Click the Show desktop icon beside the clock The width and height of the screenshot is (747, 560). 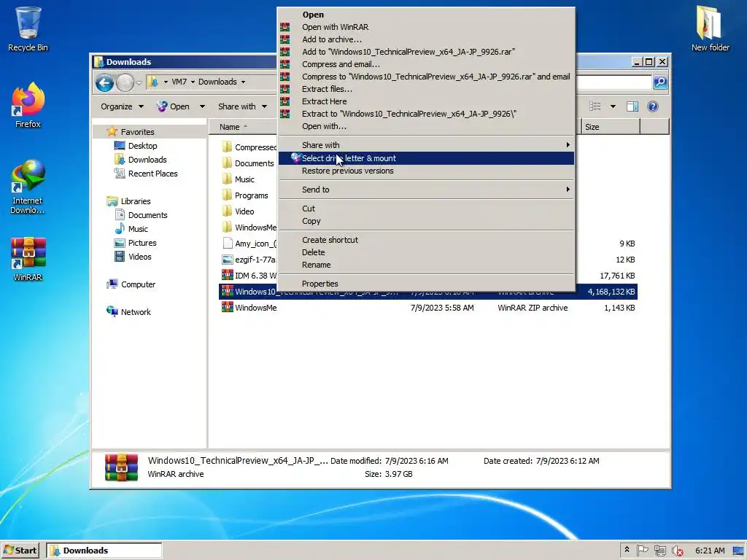[738, 551]
